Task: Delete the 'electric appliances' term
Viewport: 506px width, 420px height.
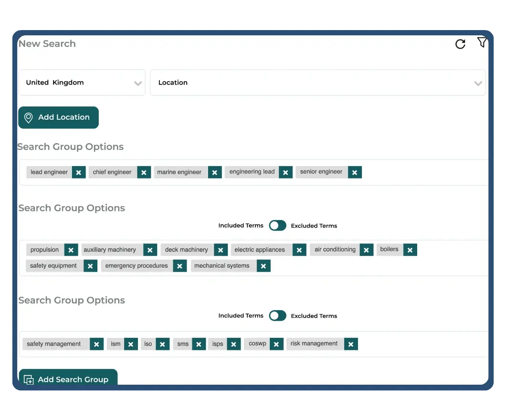Action: pyautogui.click(x=299, y=250)
